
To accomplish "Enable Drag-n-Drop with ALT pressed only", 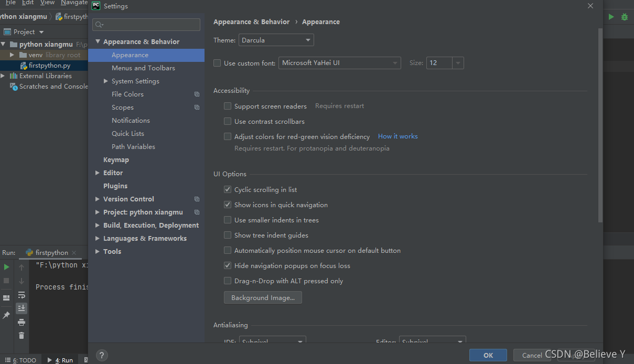I will click(x=228, y=281).
